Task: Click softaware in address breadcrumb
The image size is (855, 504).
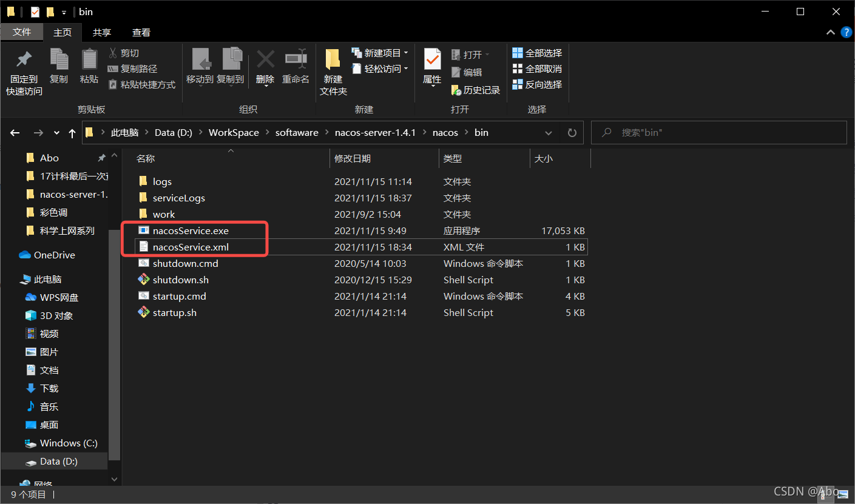Action: (x=297, y=133)
